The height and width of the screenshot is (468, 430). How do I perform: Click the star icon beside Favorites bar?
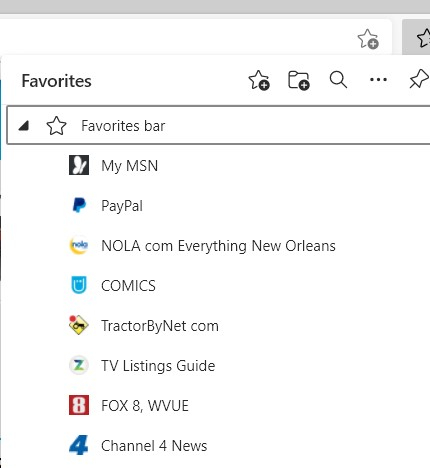(56, 126)
